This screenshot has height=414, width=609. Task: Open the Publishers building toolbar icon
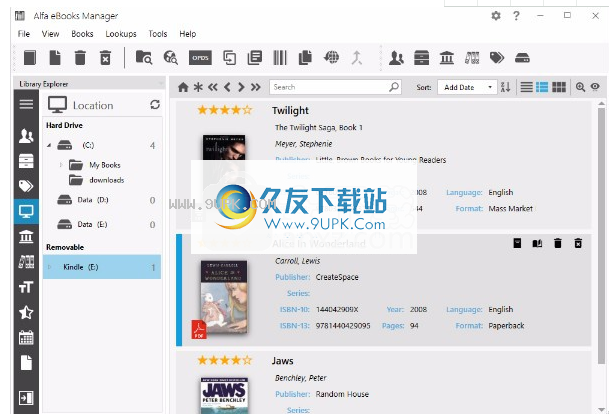click(447, 58)
